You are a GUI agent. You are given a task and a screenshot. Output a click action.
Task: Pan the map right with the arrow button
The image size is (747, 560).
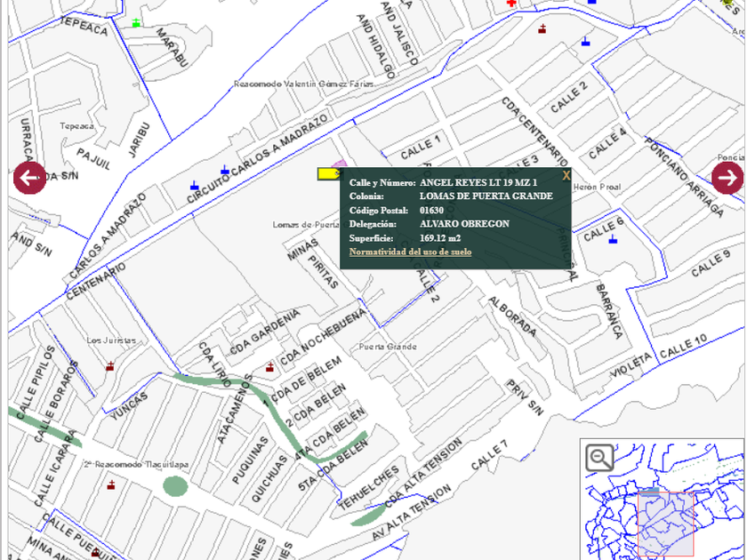tap(727, 178)
